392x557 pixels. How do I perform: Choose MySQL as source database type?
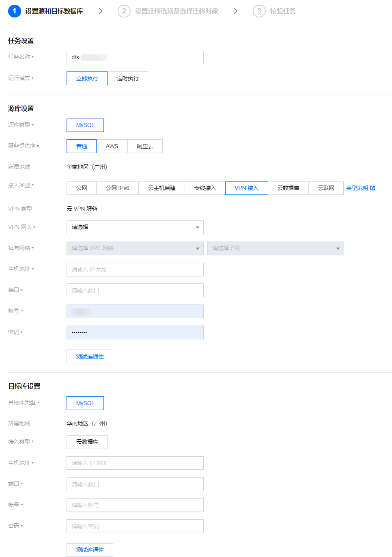click(85, 125)
